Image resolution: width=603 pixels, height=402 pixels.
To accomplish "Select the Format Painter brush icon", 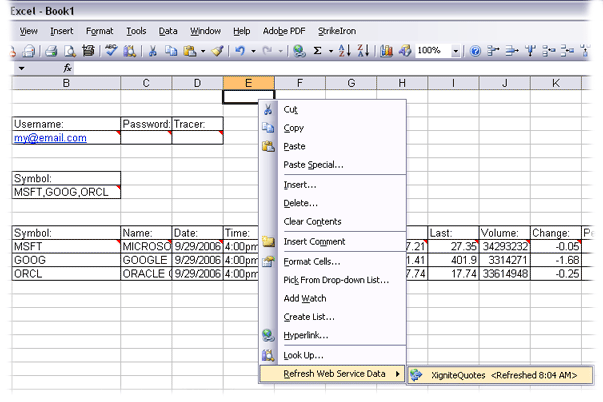I will [x=218, y=51].
